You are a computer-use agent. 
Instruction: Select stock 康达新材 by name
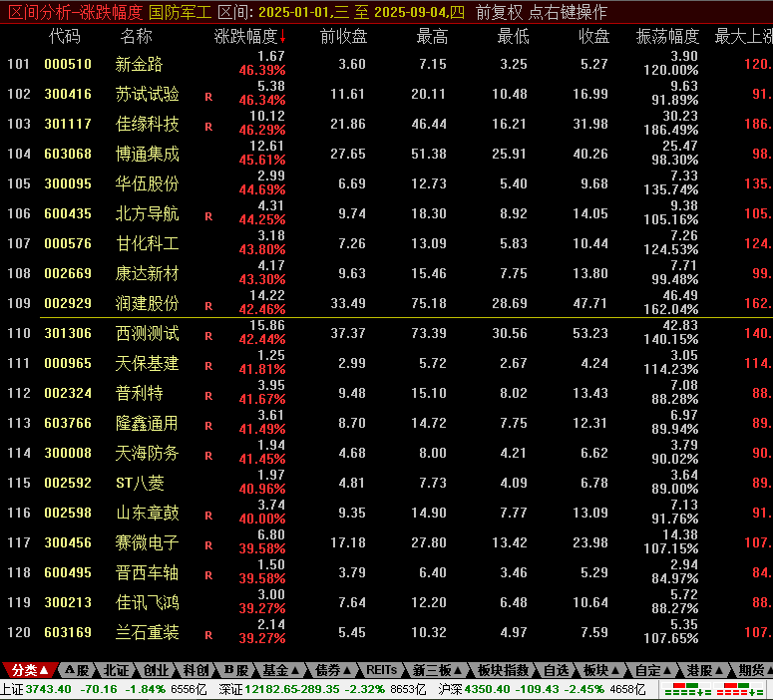147,273
